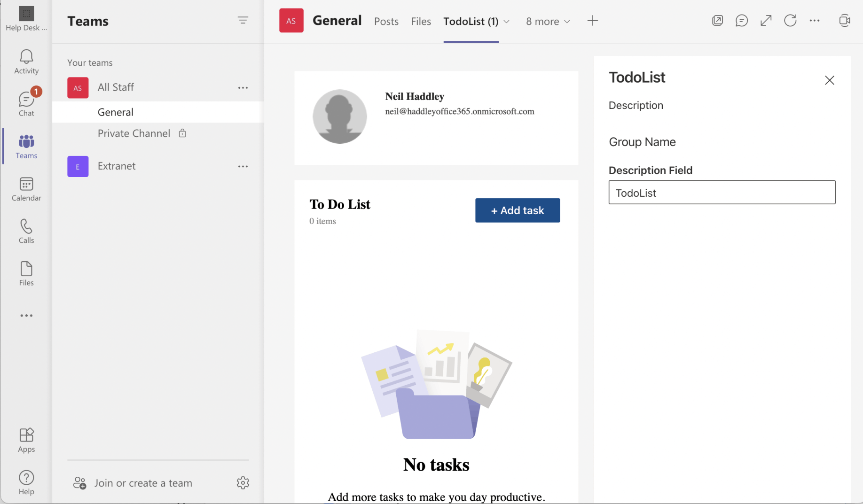Viewport: 863px width, 504px height.
Task: Open the Calls app
Action: point(26,231)
